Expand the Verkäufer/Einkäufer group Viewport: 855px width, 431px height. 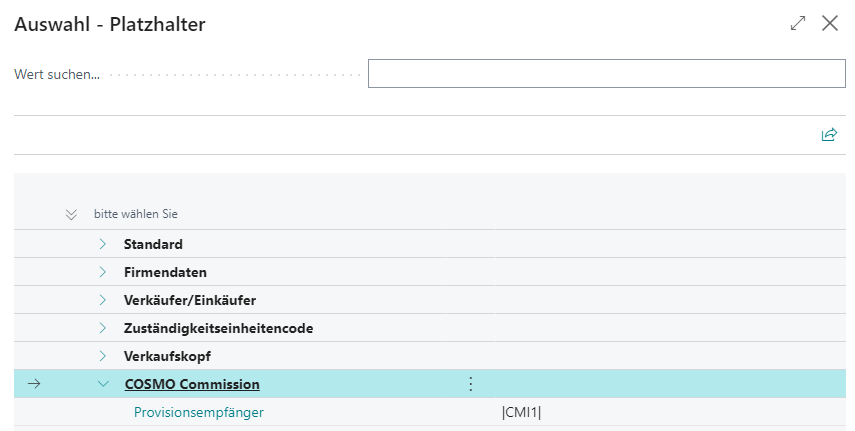click(x=103, y=300)
